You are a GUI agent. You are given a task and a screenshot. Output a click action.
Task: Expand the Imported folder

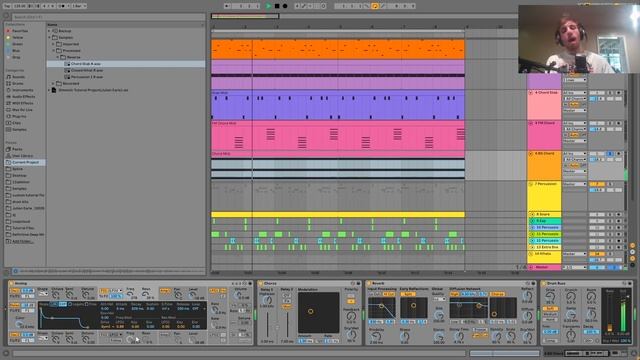(x=54, y=44)
